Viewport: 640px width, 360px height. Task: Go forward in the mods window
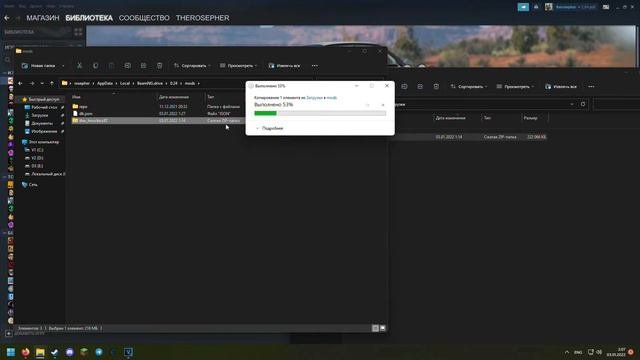coord(32,83)
